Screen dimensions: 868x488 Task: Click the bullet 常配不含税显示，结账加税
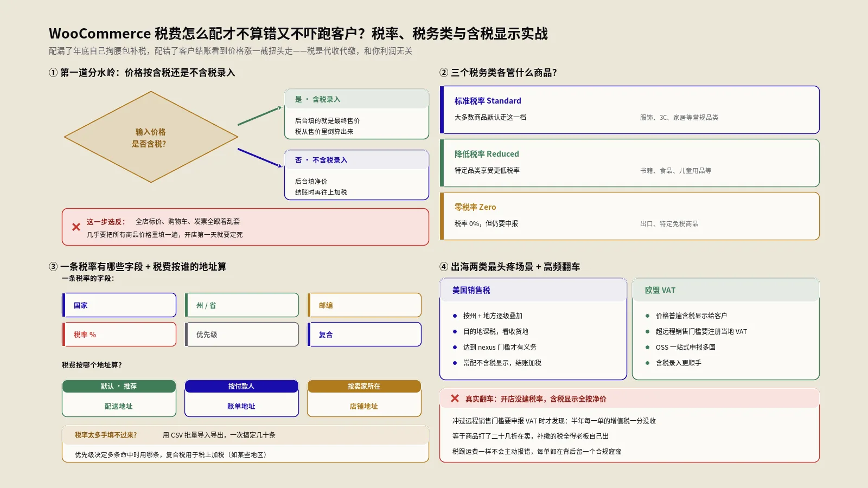coord(502,363)
